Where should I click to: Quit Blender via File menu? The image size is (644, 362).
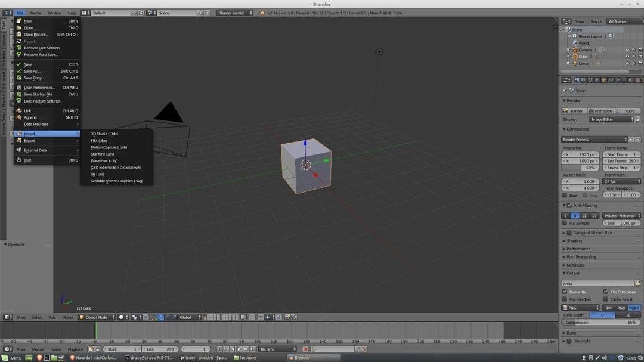(47, 160)
